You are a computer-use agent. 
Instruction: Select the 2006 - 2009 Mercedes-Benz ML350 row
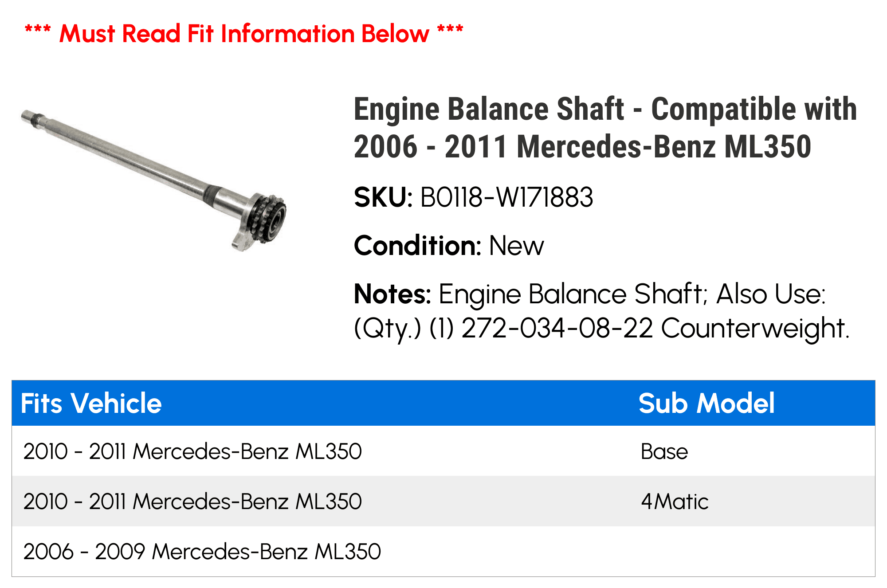(x=443, y=551)
